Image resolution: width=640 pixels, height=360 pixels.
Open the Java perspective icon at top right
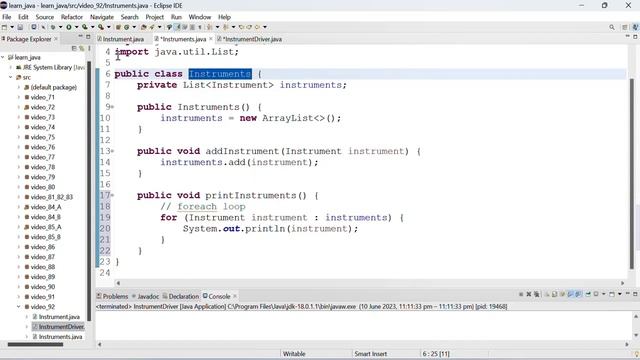(x=635, y=27)
